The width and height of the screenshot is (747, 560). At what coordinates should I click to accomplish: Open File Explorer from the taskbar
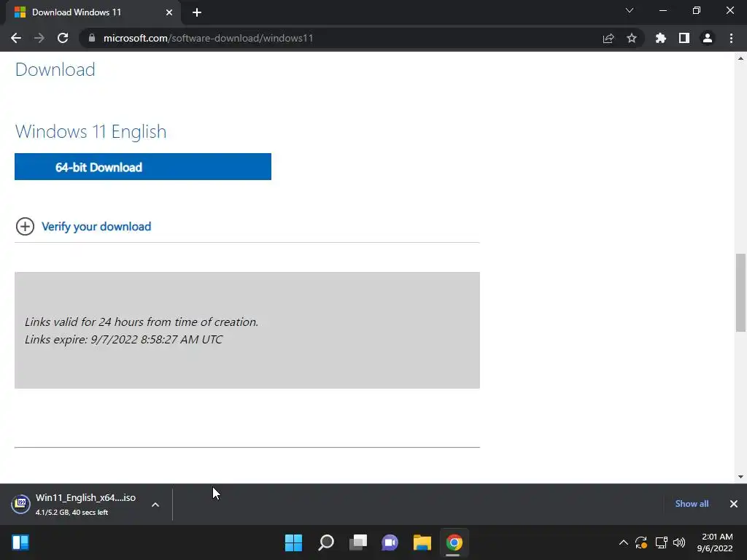[x=422, y=542]
